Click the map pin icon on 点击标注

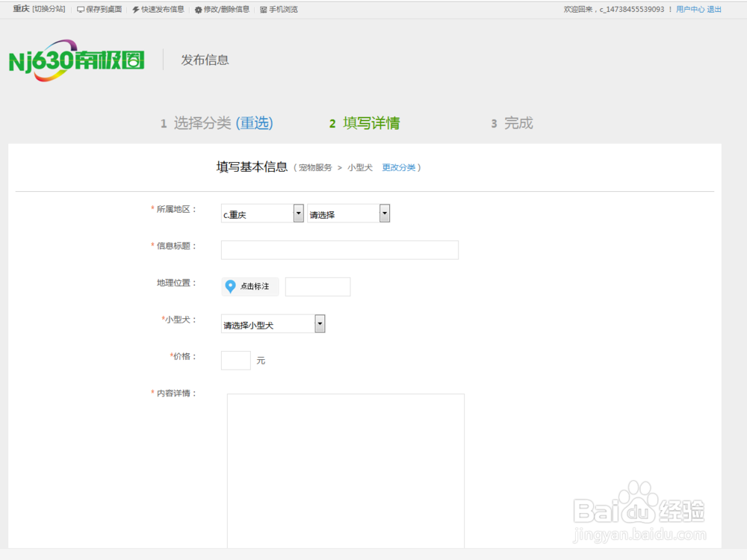[232, 286]
